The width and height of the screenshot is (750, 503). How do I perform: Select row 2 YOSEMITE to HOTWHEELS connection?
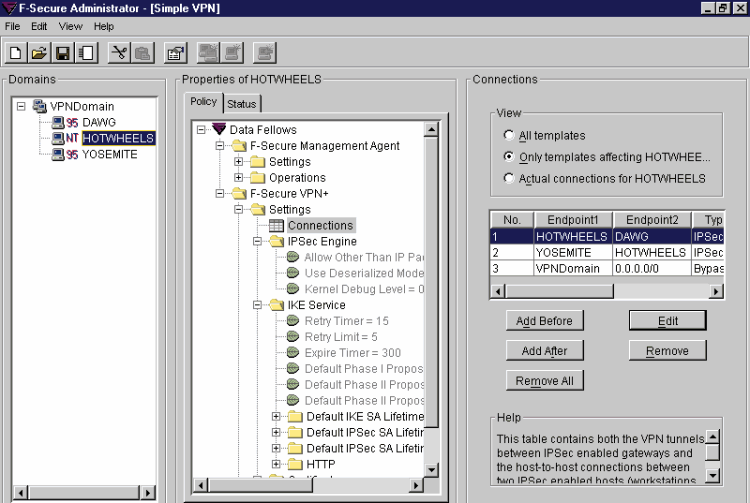607,252
